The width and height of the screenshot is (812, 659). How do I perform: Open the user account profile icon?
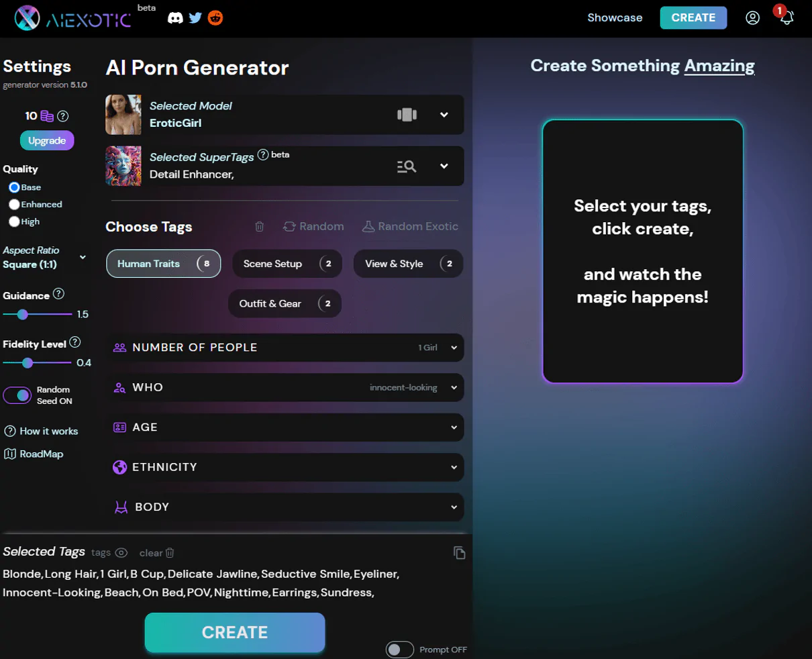(x=753, y=18)
